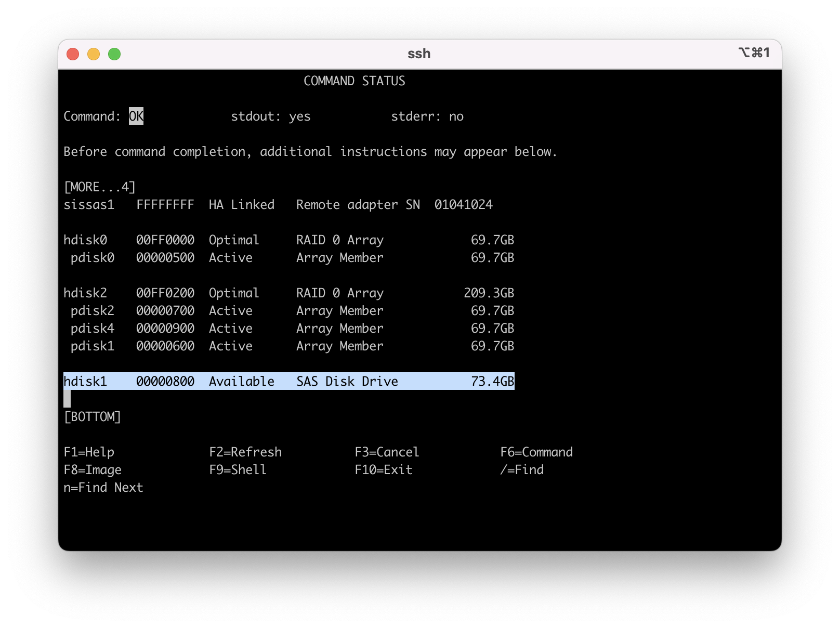The height and width of the screenshot is (628, 840).
Task: Click the ⌥⌘1 shortcut indicator
Action: point(754,53)
